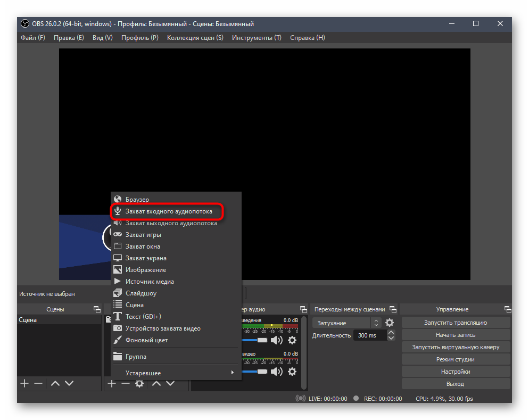Add Текст (GDI+) source
Viewport: 529px width, 420px height.
click(x=176, y=316)
